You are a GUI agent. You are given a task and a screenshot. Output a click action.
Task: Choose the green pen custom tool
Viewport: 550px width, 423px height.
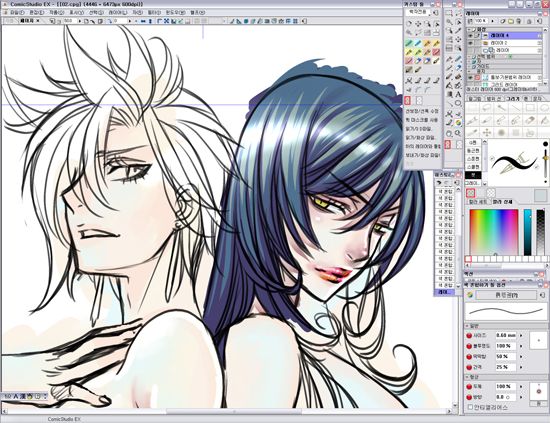409,43
